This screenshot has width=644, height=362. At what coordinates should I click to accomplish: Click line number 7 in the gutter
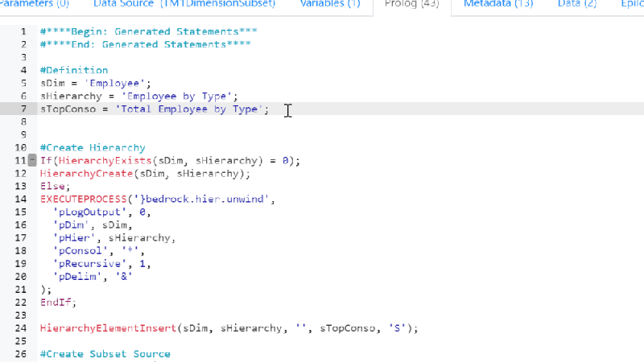[x=23, y=109]
